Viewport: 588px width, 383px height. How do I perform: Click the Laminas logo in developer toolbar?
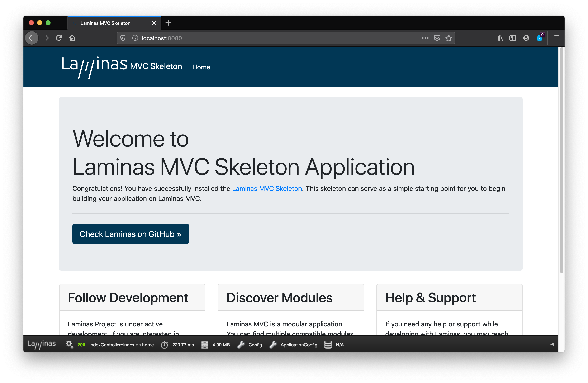[x=42, y=344]
